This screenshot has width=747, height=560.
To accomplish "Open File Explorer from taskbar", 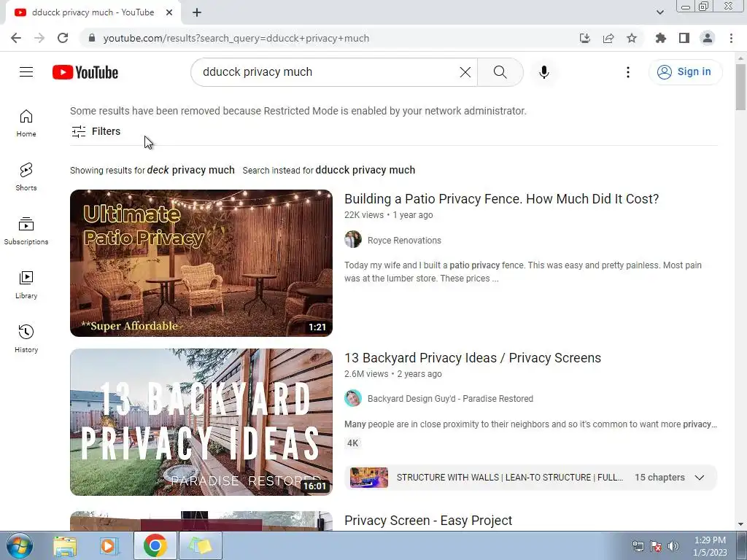I will (x=65, y=545).
